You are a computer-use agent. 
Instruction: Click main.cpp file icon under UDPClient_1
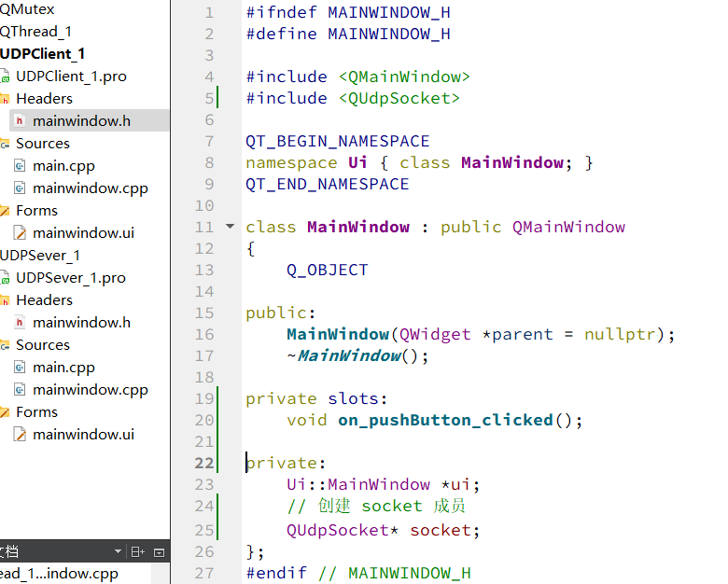pos(20,166)
